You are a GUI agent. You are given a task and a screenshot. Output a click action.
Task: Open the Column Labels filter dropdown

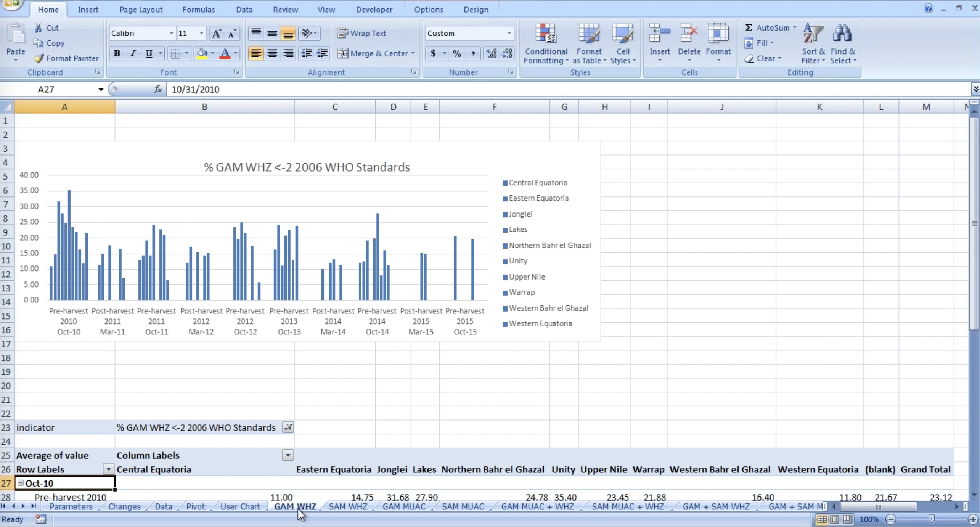coord(288,455)
